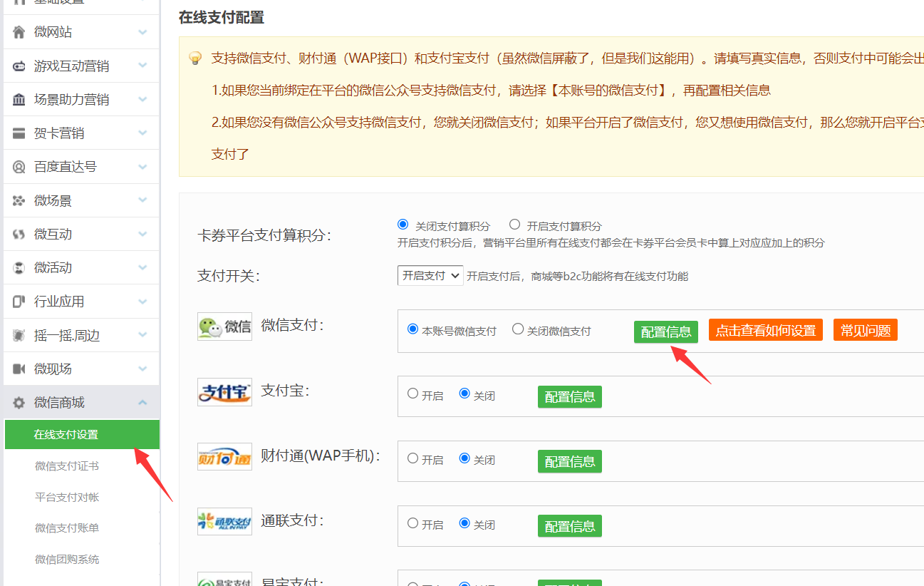The image size is (924, 586).
Task: Select 开启支付算积分 radio option
Action: (515, 225)
